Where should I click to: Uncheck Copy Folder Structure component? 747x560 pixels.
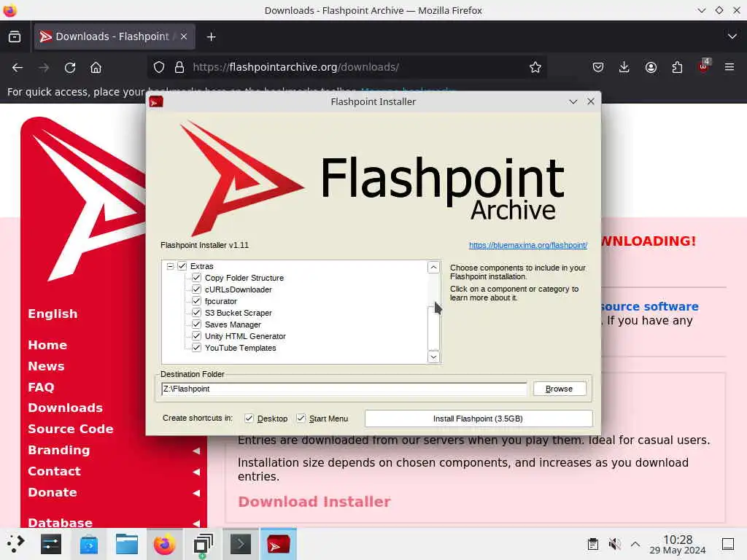[x=196, y=278]
